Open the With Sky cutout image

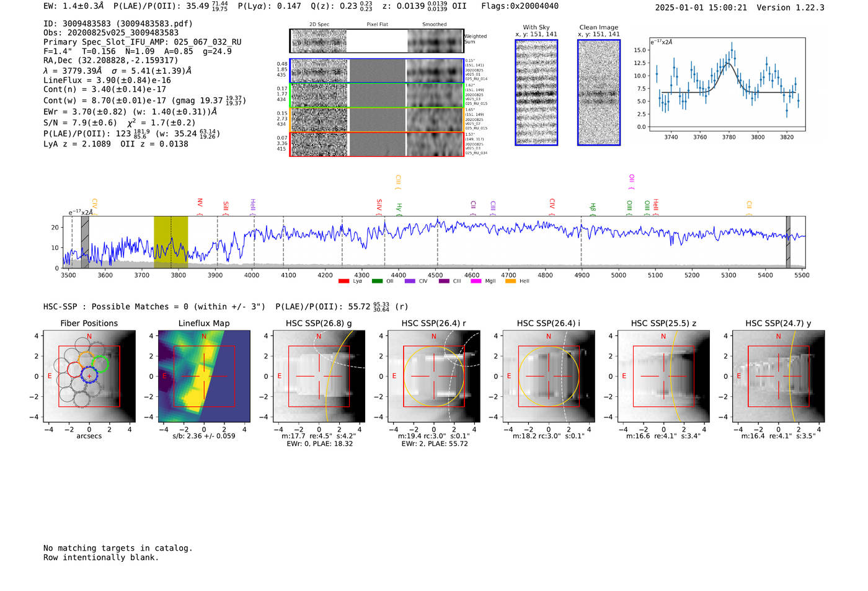536,92
